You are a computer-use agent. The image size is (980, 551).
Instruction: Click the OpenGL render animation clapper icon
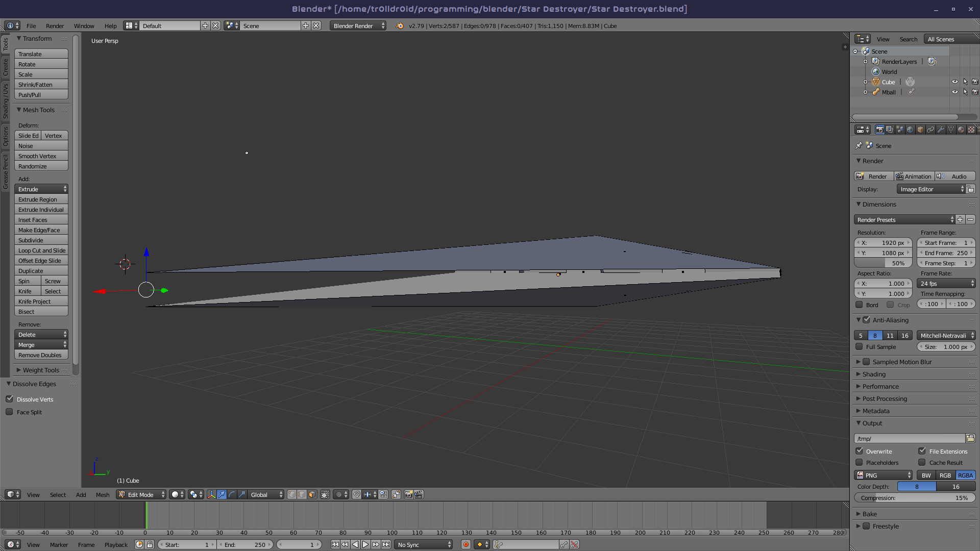point(419,494)
